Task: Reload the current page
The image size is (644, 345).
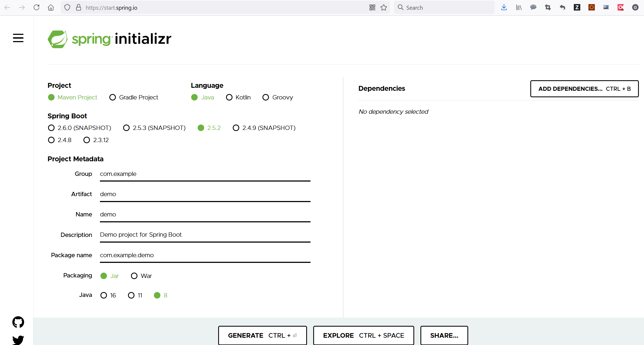Action: 36,8
